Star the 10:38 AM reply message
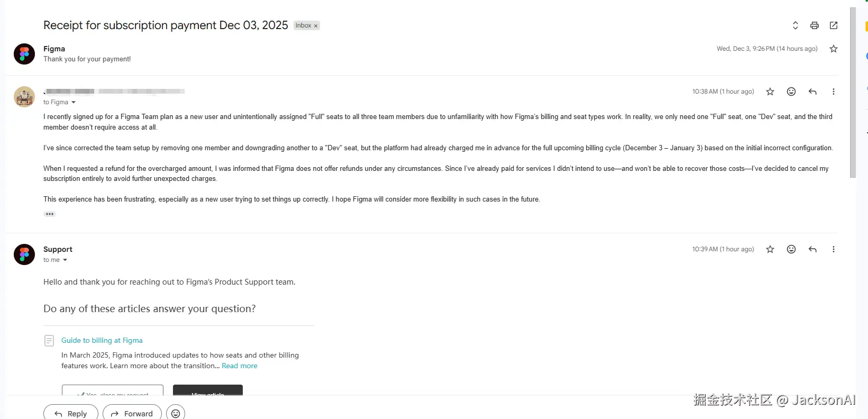The image size is (868, 419). 770,92
